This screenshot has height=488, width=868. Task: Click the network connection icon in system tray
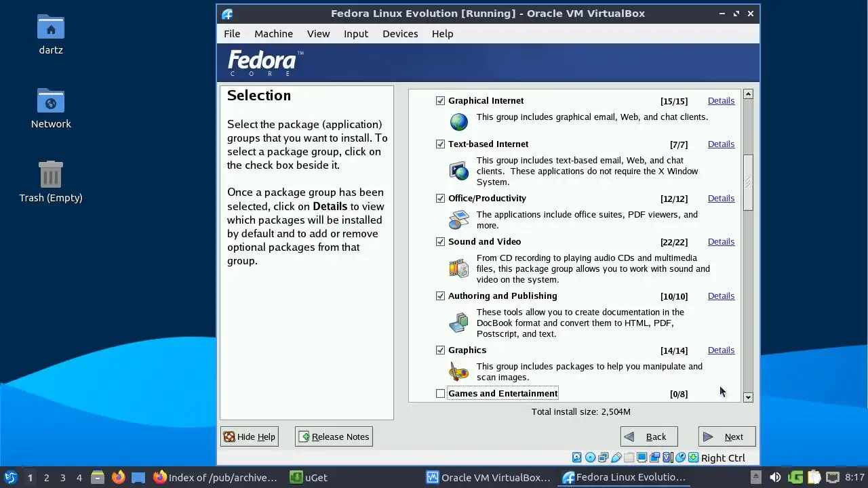[833, 477]
